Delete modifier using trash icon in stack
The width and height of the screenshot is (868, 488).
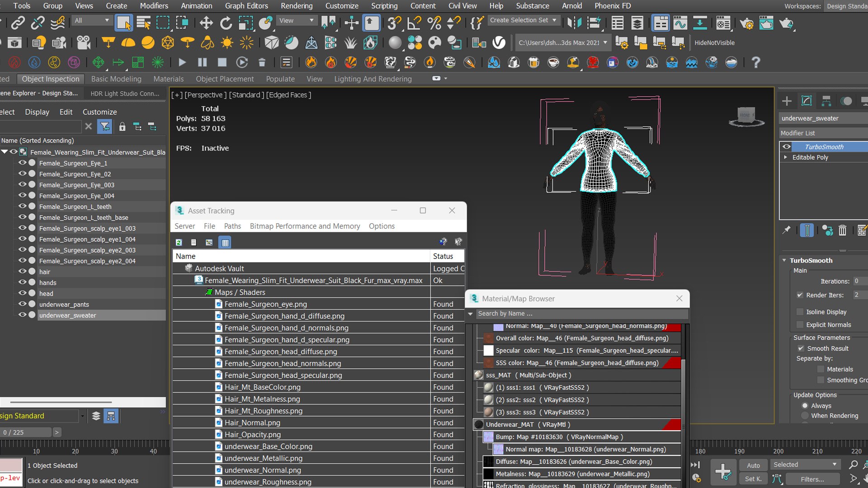pos(842,230)
